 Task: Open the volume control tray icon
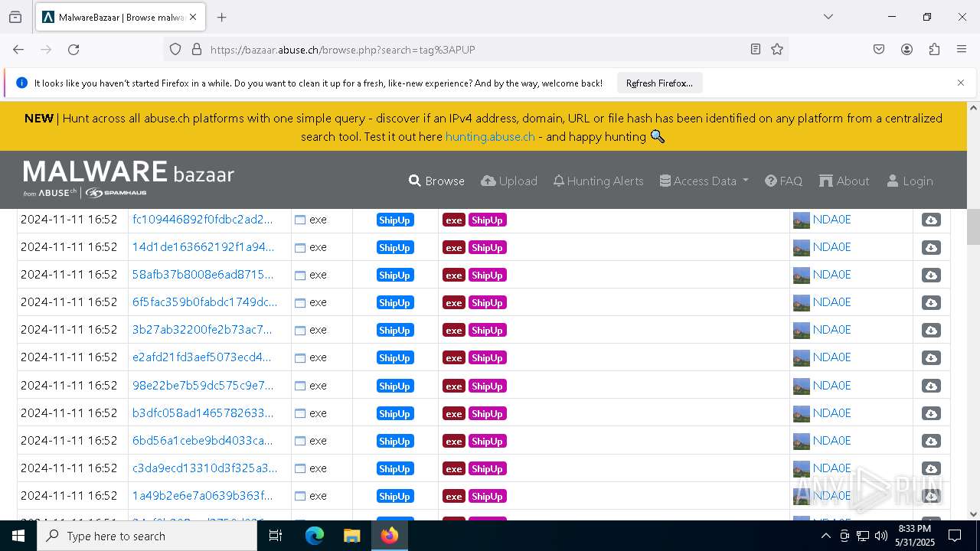pyautogui.click(x=880, y=536)
